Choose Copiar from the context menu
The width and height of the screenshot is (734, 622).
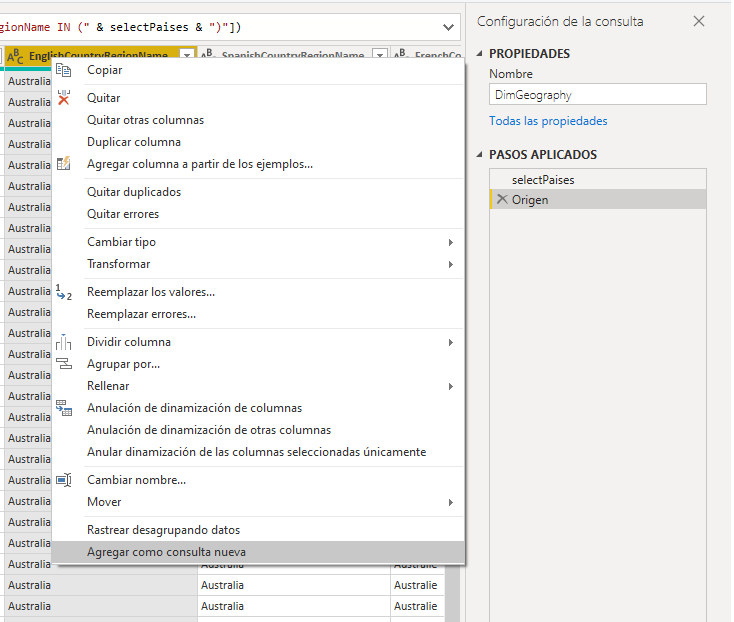pyautogui.click(x=258, y=70)
